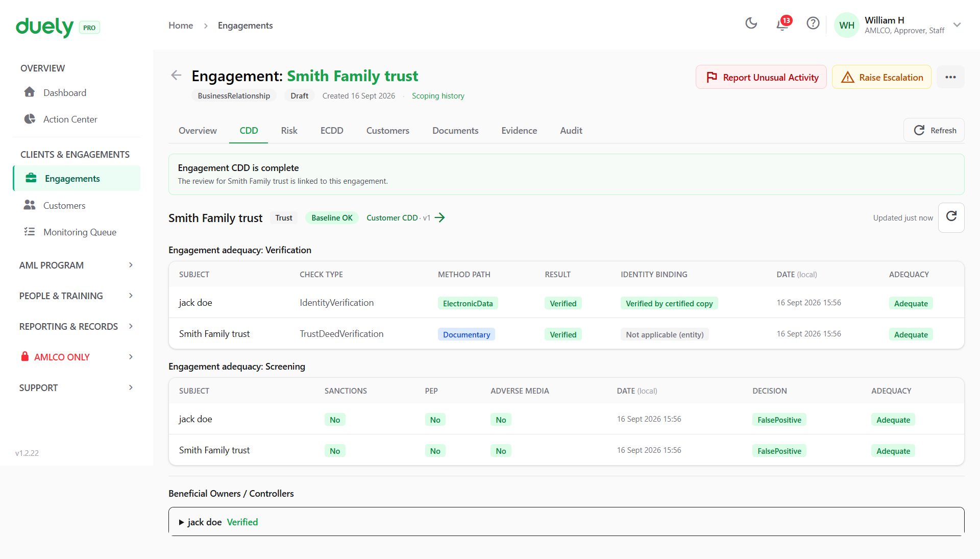Select the CDD tab
This screenshot has width=980, height=559.
[x=249, y=131]
